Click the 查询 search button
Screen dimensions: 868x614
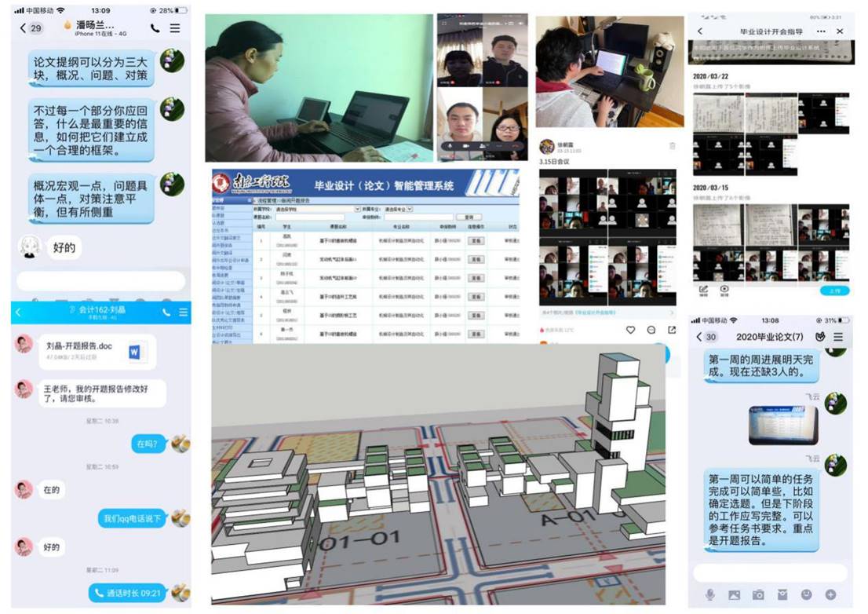point(469,217)
